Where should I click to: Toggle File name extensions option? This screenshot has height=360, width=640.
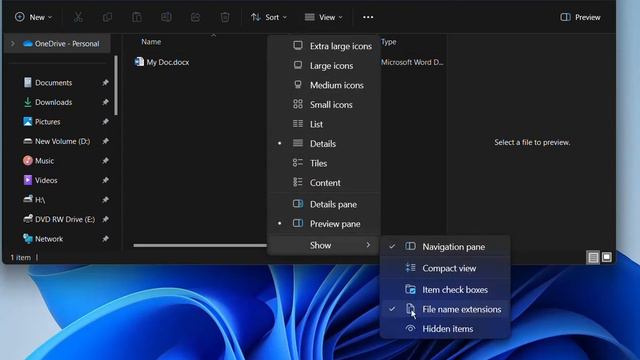[x=445, y=309]
